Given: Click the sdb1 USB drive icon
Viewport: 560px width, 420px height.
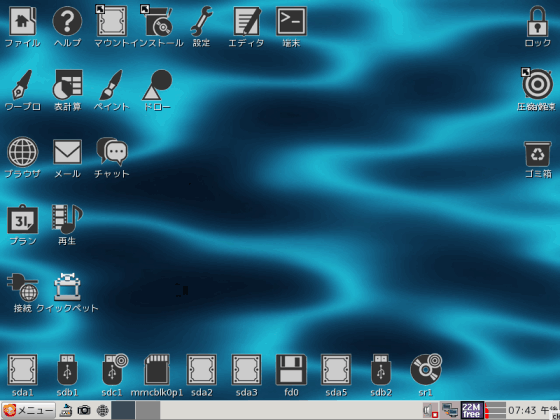Looking at the screenshot, I should pyautogui.click(x=67, y=370).
